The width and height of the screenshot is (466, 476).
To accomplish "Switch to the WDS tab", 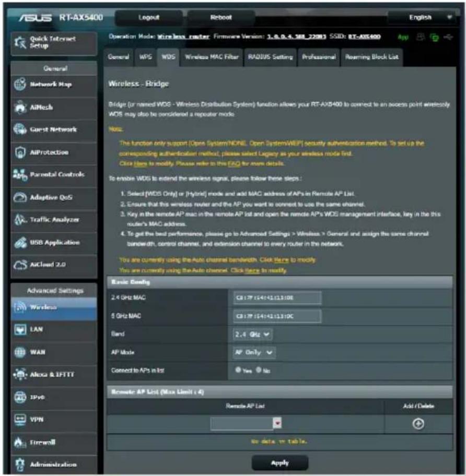I will (x=168, y=57).
